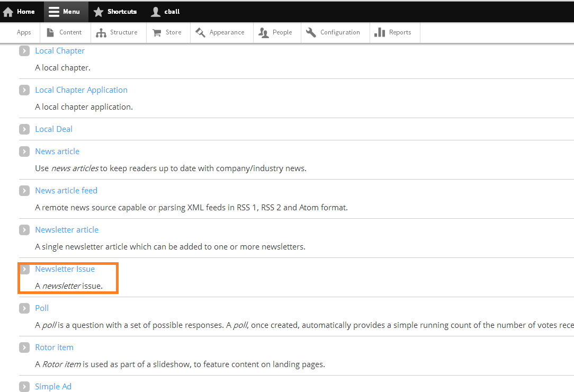This screenshot has height=392, width=574.
Task: Click the People users icon
Action: coord(263,33)
